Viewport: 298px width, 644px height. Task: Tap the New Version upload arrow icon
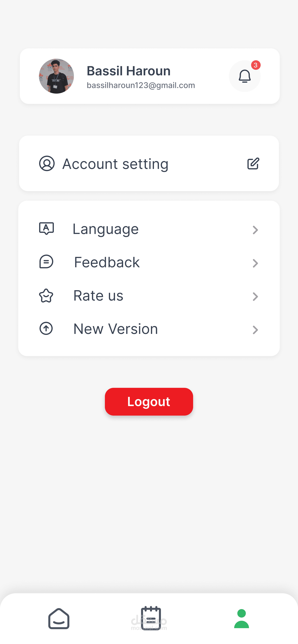tap(46, 328)
